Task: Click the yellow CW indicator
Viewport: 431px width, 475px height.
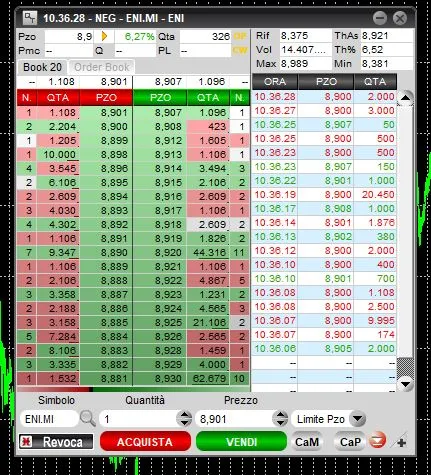Action: (x=240, y=50)
